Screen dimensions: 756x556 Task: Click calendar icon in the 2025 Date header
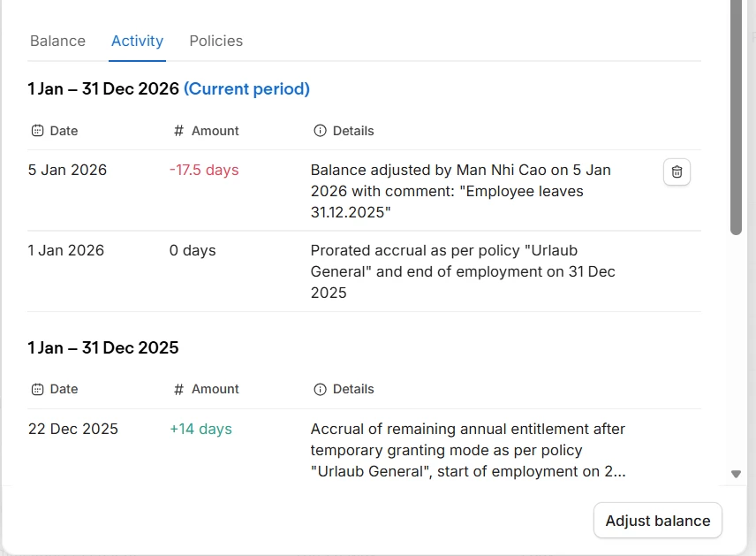pos(37,389)
